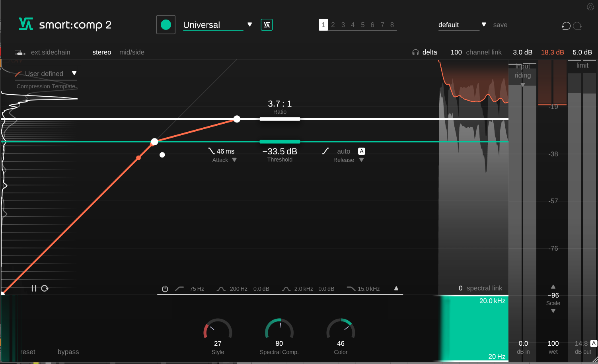Click the 5.0 dB limit value
The width and height of the screenshot is (598, 364).
tap(582, 53)
